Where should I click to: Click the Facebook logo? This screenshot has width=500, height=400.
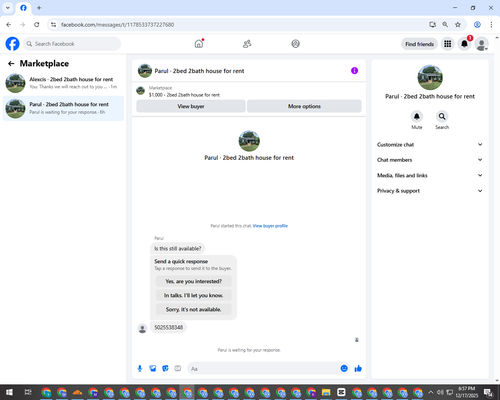[x=12, y=44]
